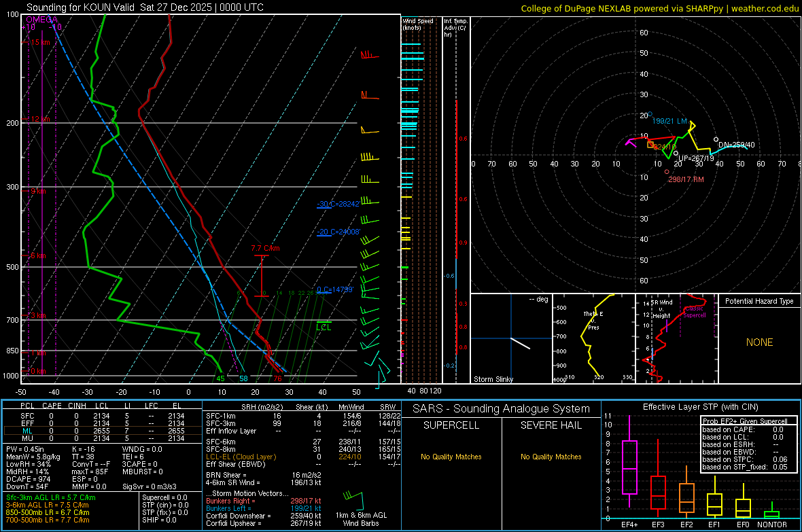Screen dimensions: 802x532
Task: Select the SFC parcel row
Action: point(102,416)
